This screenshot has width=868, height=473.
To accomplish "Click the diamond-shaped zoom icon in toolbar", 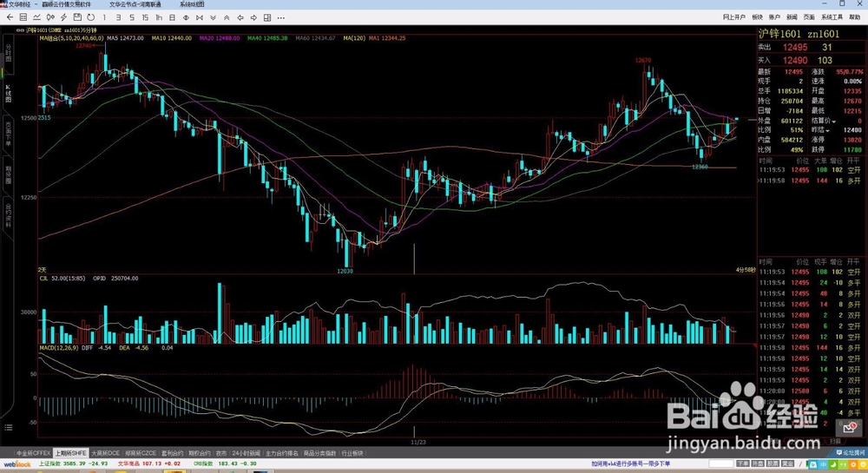I will click(186, 17).
